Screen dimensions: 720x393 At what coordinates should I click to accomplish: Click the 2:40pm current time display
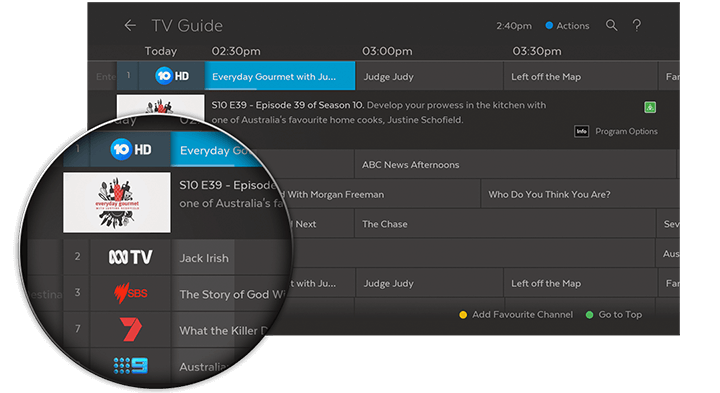pyautogui.click(x=514, y=26)
